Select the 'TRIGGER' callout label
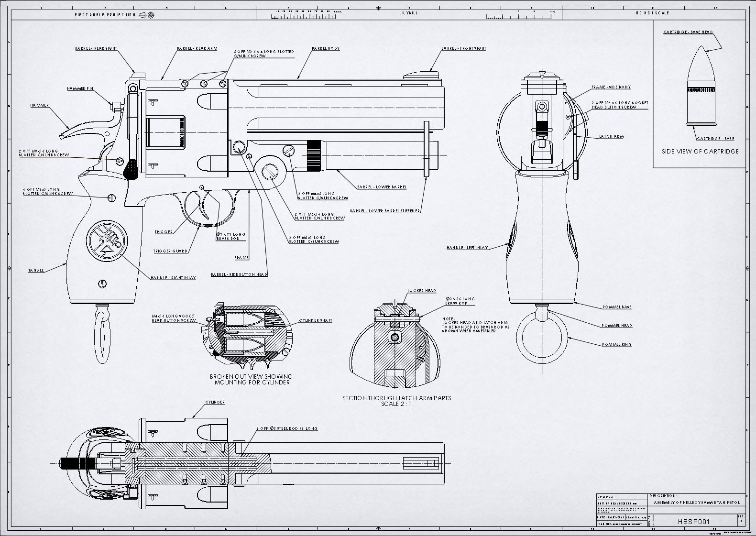 [x=164, y=232]
